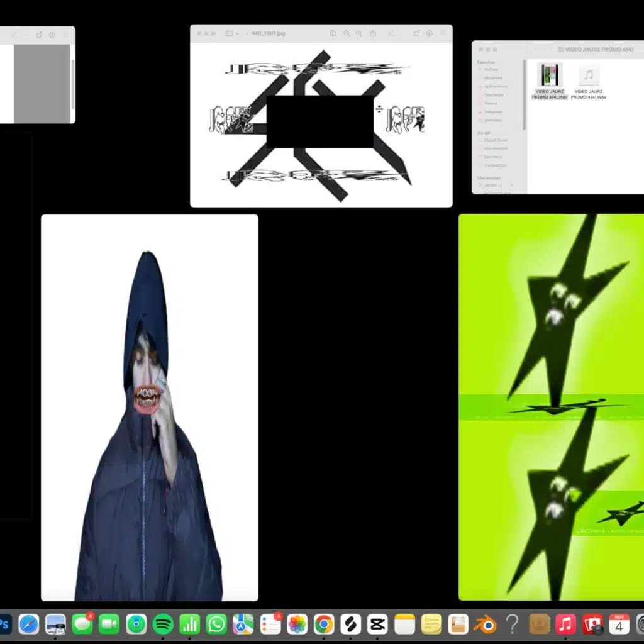Open the Messages app in dock

82,624
